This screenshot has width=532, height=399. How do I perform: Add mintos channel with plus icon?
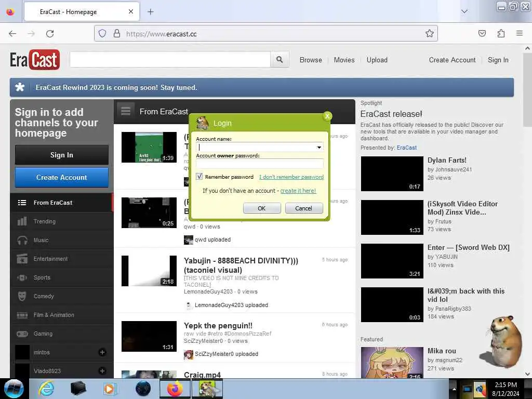click(x=102, y=352)
